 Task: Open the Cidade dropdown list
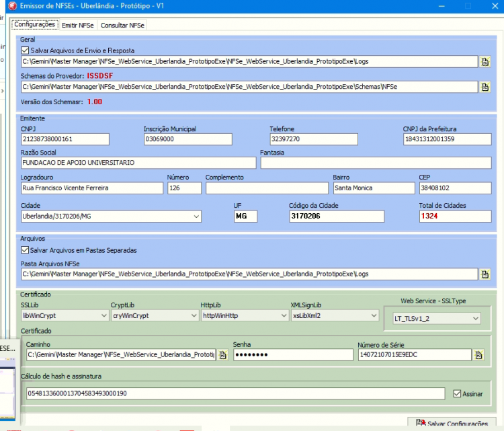tap(196, 217)
